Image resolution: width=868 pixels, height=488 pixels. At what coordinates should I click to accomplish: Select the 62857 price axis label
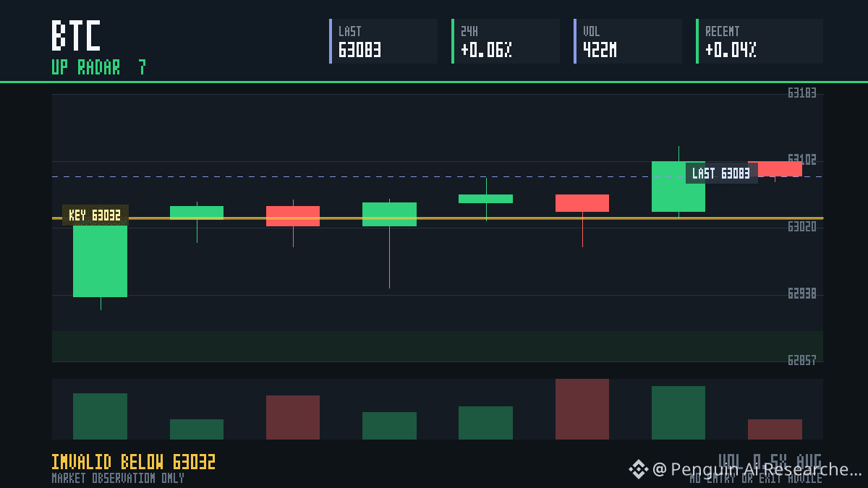(802, 360)
